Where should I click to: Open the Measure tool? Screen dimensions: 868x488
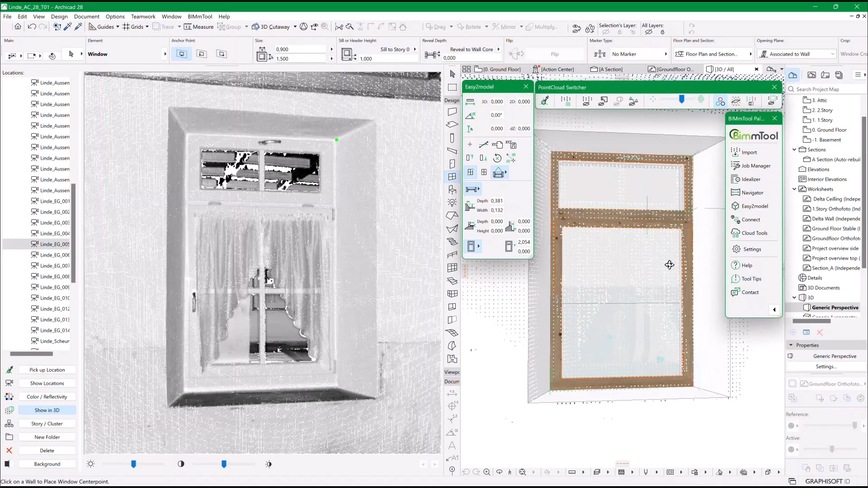pyautogui.click(x=198, y=27)
